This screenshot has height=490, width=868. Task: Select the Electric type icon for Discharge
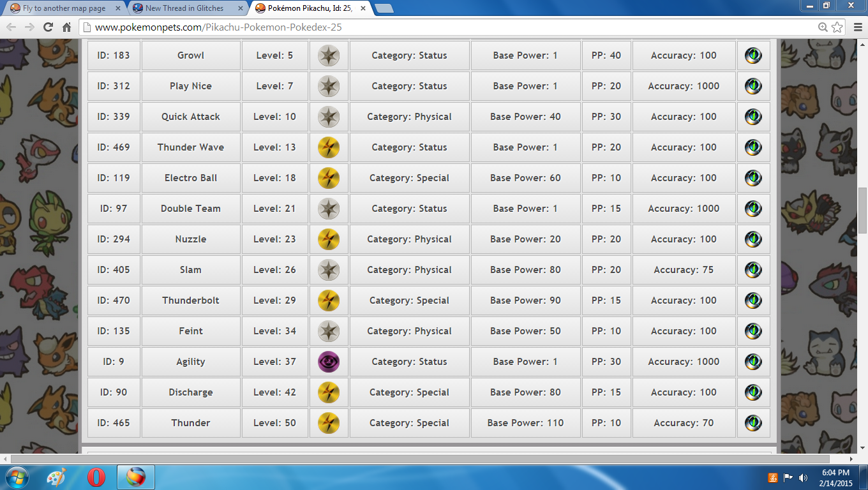[x=329, y=392]
